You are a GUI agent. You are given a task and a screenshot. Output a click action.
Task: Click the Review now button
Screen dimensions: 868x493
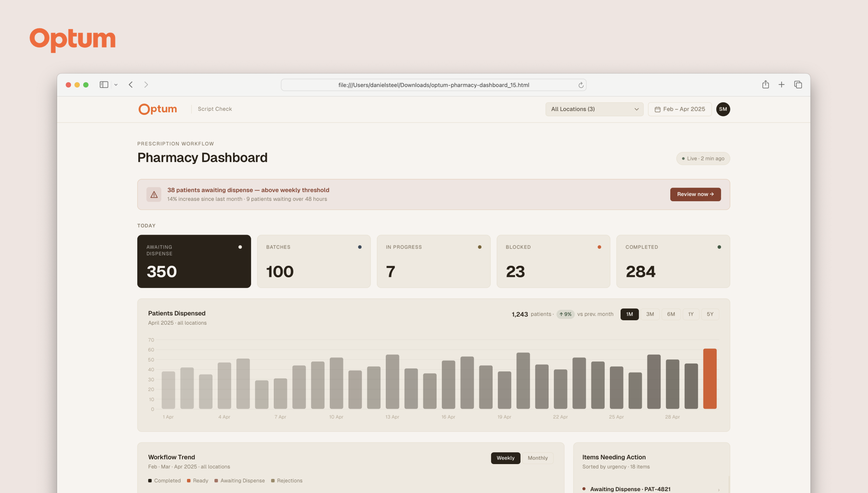(696, 194)
